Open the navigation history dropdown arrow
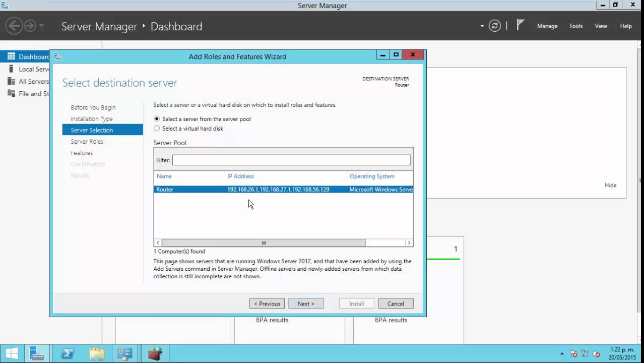The height and width of the screenshot is (363, 644). pyautogui.click(x=41, y=26)
